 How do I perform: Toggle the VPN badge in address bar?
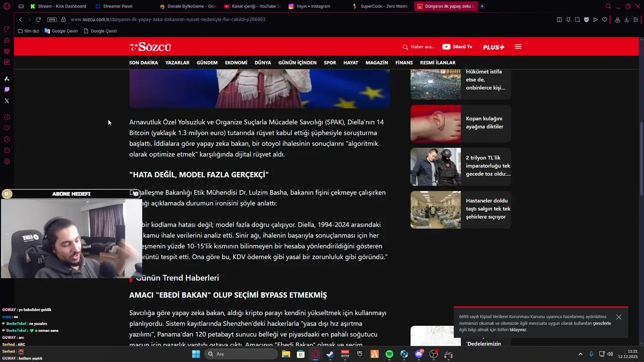click(52, 20)
